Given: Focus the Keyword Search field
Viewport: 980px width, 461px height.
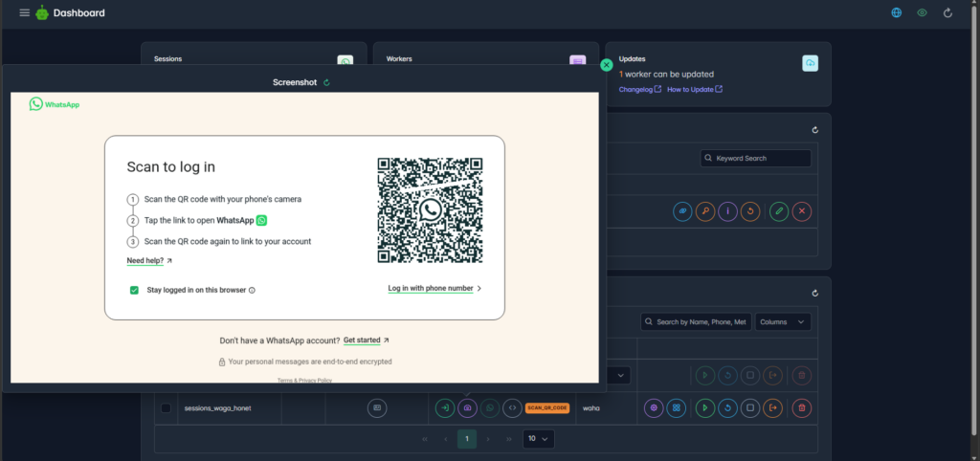Looking at the screenshot, I should point(756,158).
